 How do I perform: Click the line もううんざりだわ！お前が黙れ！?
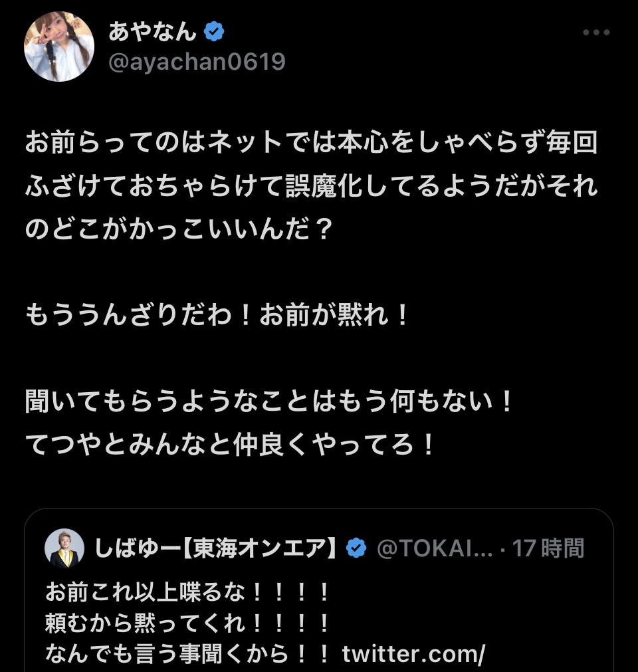[x=218, y=314]
